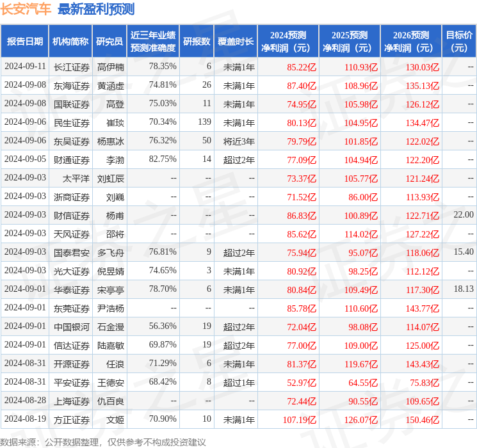The width and height of the screenshot is (477, 448).
Task: Click the 覆盖时长 column header
Action: [236, 42]
